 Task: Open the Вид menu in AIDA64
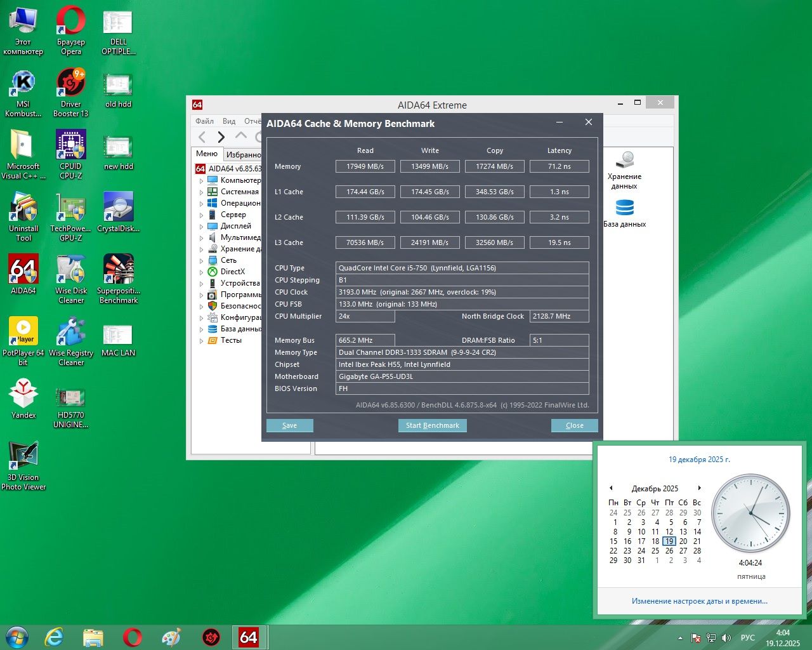coord(229,121)
